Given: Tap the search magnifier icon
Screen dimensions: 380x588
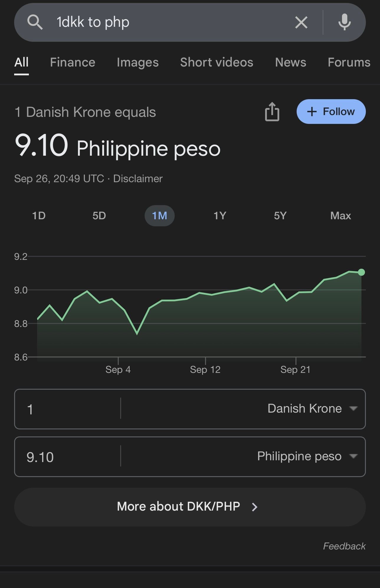Looking at the screenshot, I should 35,22.
